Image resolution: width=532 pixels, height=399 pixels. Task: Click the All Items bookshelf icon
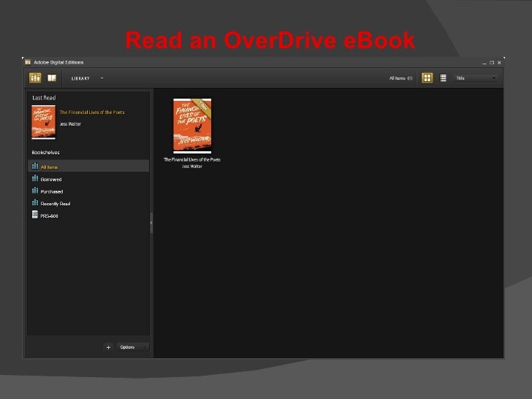point(34,166)
